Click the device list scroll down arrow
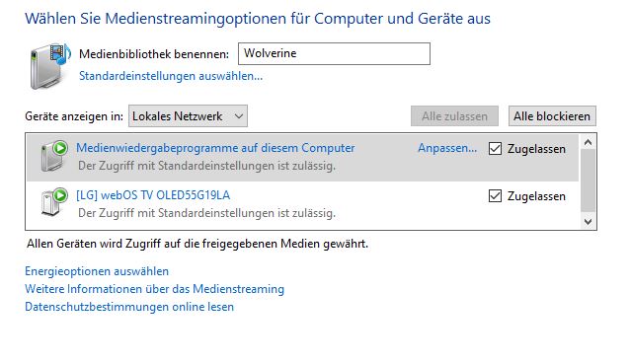 coord(588,222)
